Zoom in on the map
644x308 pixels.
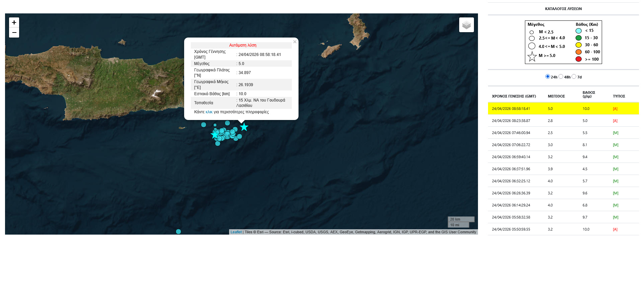point(14,22)
